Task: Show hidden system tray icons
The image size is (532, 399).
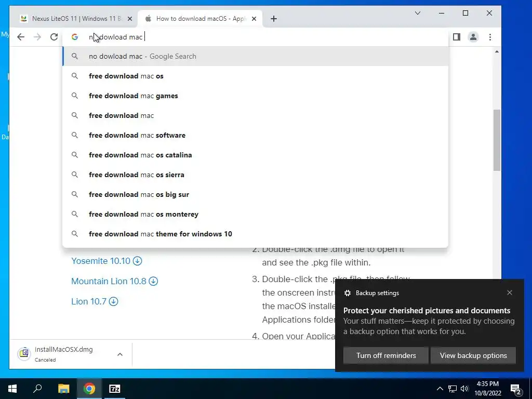Action: coord(440,389)
